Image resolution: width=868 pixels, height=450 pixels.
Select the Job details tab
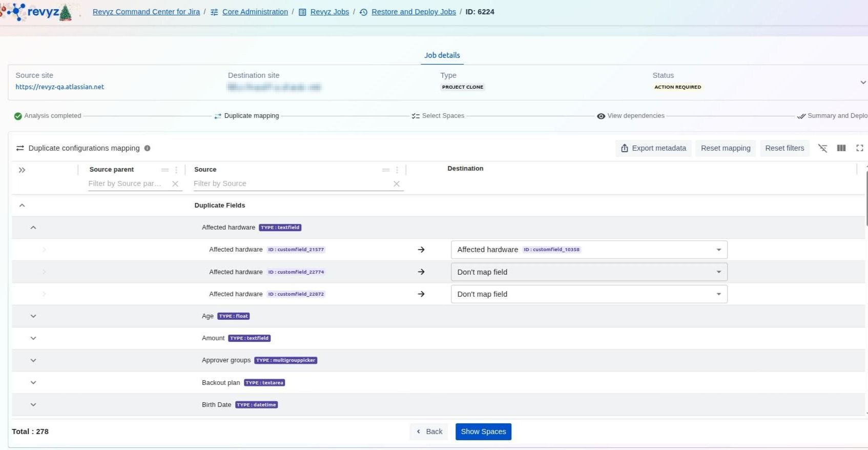coord(442,55)
